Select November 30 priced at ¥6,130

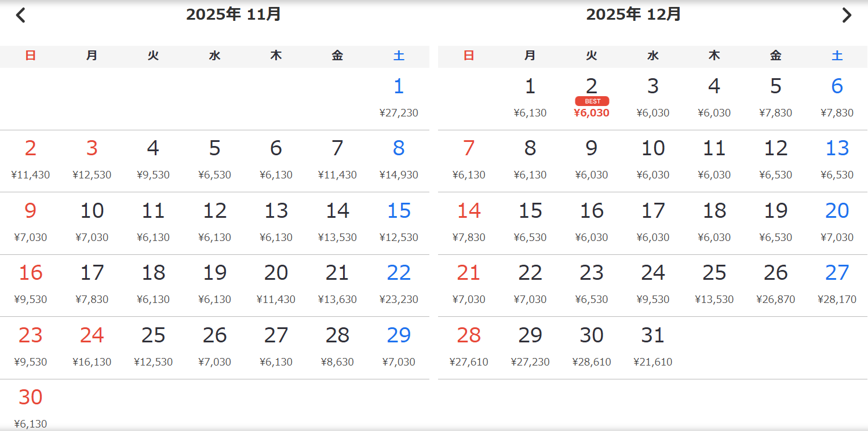(31, 409)
